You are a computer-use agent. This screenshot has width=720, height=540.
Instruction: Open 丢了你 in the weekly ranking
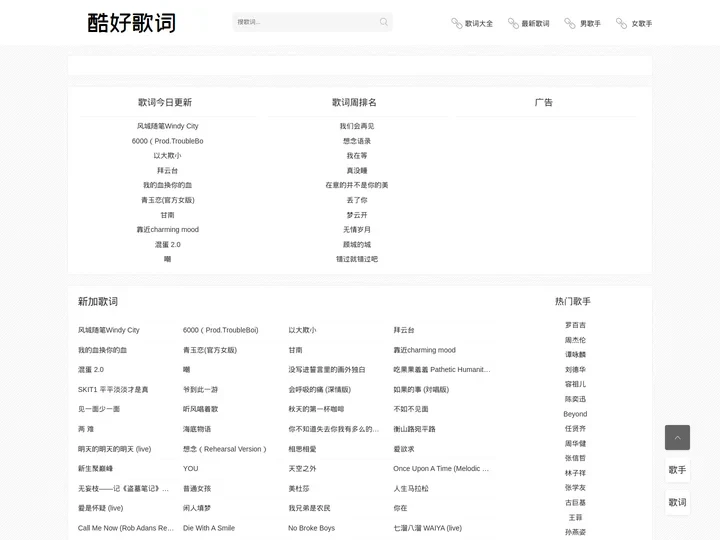357,200
